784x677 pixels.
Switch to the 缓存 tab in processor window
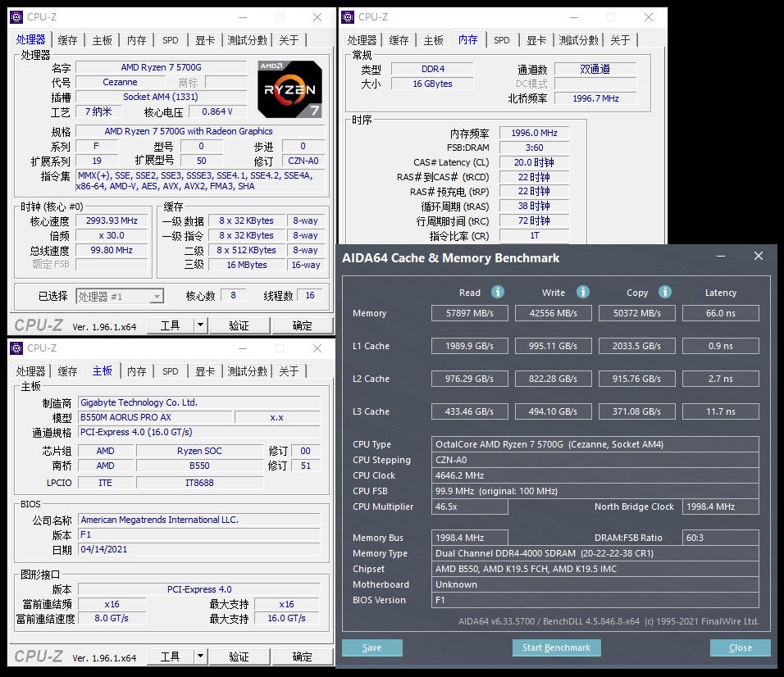(67, 40)
